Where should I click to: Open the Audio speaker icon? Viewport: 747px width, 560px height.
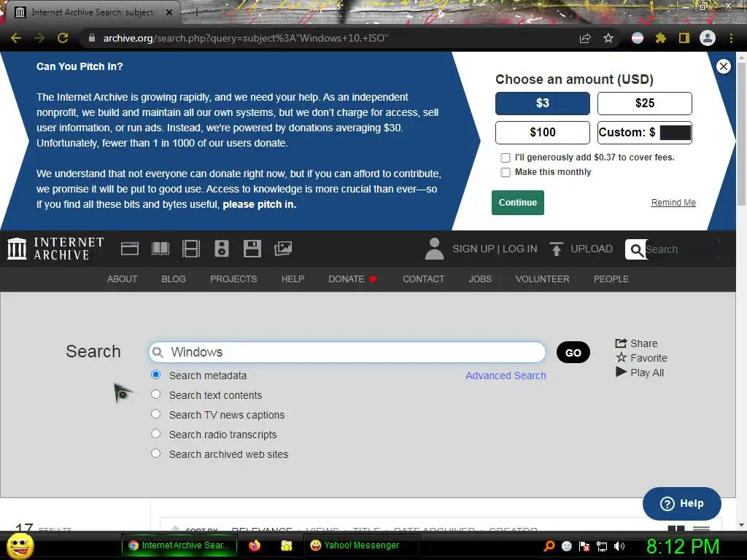(x=222, y=249)
